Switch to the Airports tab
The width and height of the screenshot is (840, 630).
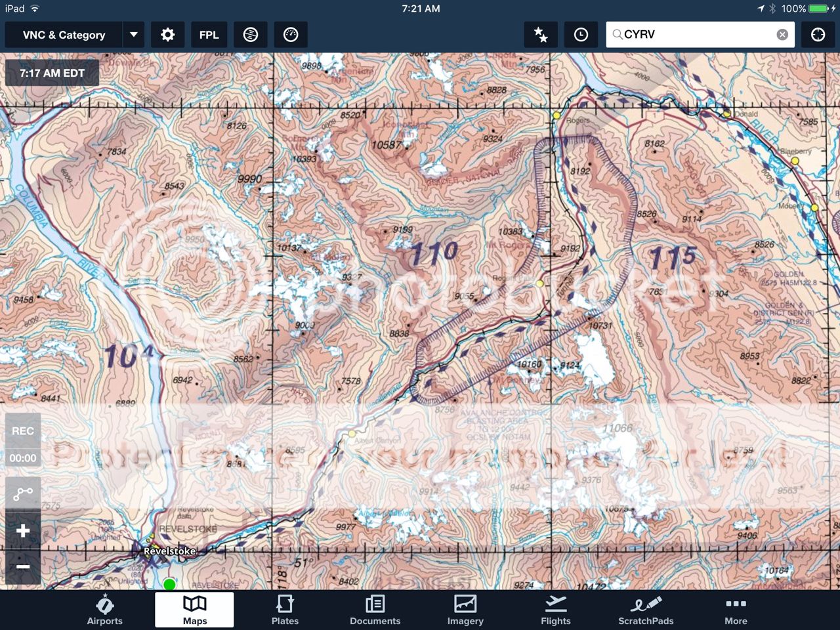[x=105, y=610]
